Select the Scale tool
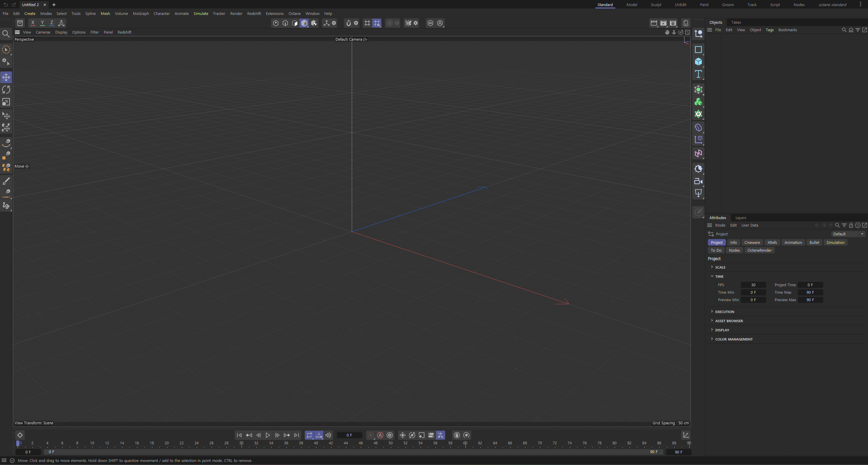Viewport: 868px width, 465px height. pyautogui.click(x=6, y=102)
